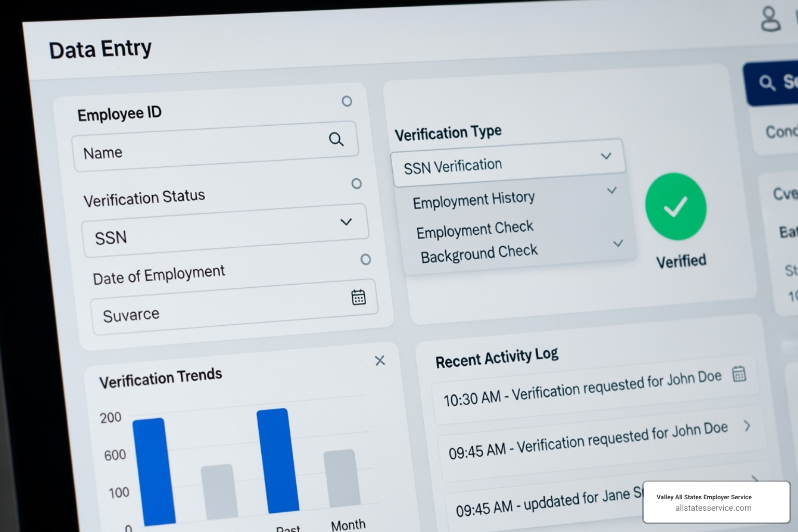
Task: Select the radio button next to Employee ID
Action: (347, 101)
